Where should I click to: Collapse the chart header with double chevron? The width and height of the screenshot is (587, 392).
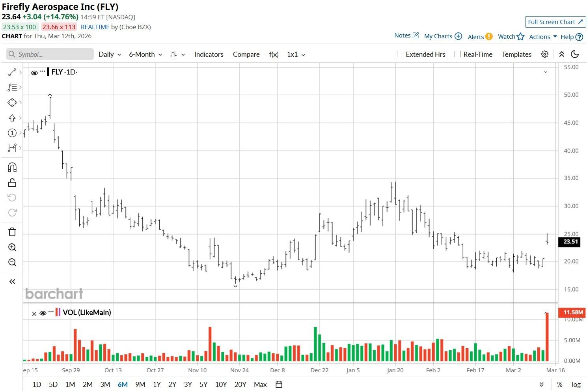[562, 54]
